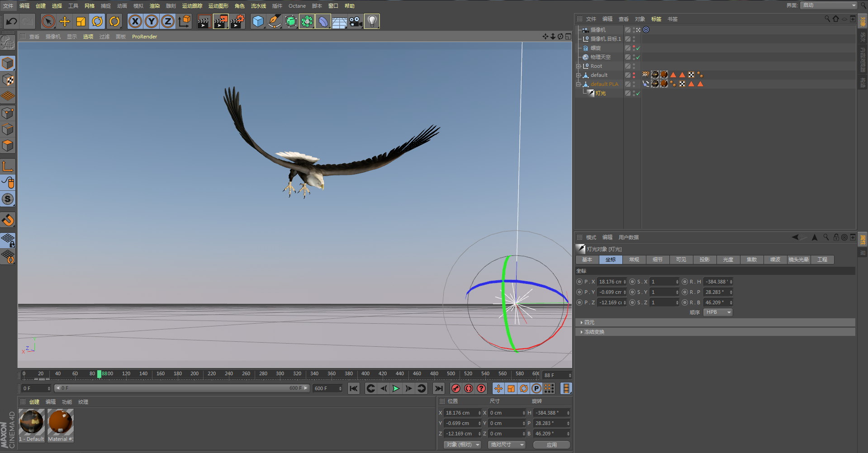Activate the Rotate tool in top toolbar

pyautogui.click(x=97, y=21)
